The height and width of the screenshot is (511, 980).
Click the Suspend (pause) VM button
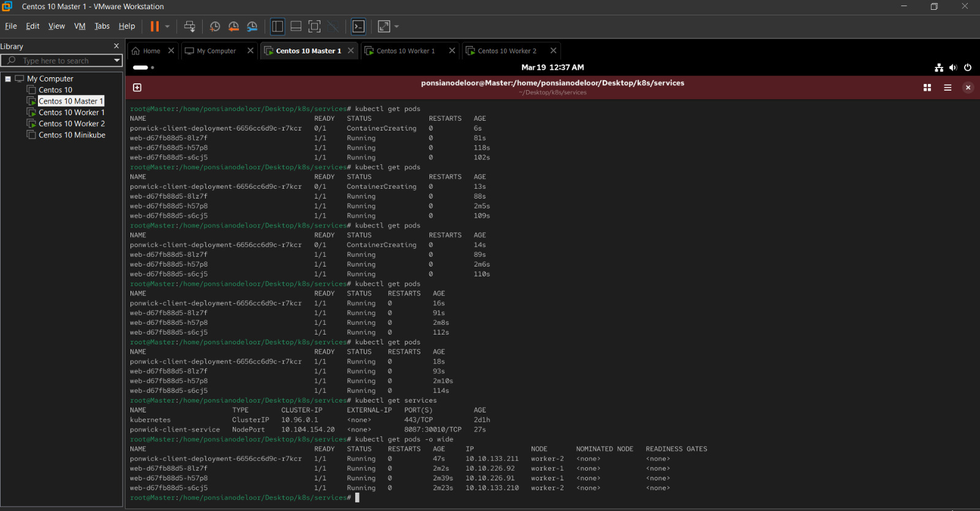click(x=154, y=26)
